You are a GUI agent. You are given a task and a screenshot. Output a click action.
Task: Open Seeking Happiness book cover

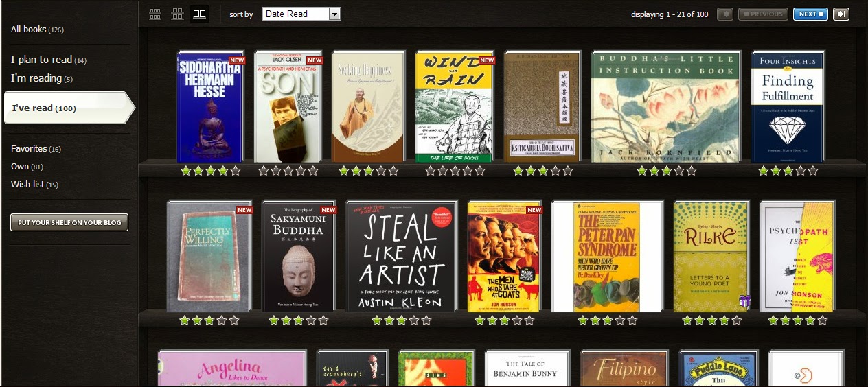pos(368,107)
